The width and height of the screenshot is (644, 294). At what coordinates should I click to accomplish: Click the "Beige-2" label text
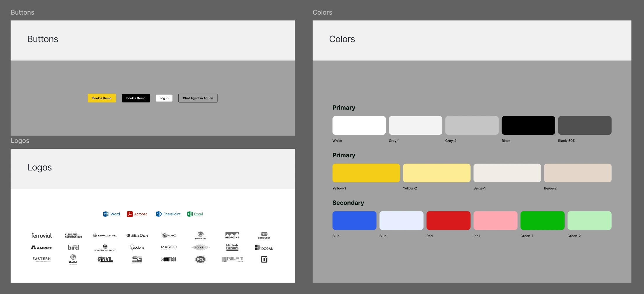click(x=550, y=188)
